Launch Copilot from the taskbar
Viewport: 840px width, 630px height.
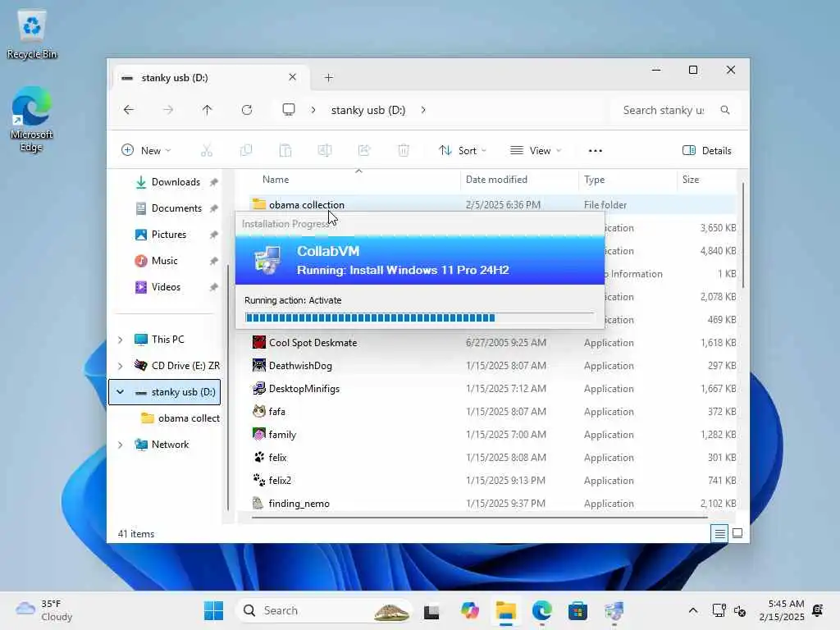[x=470, y=610]
